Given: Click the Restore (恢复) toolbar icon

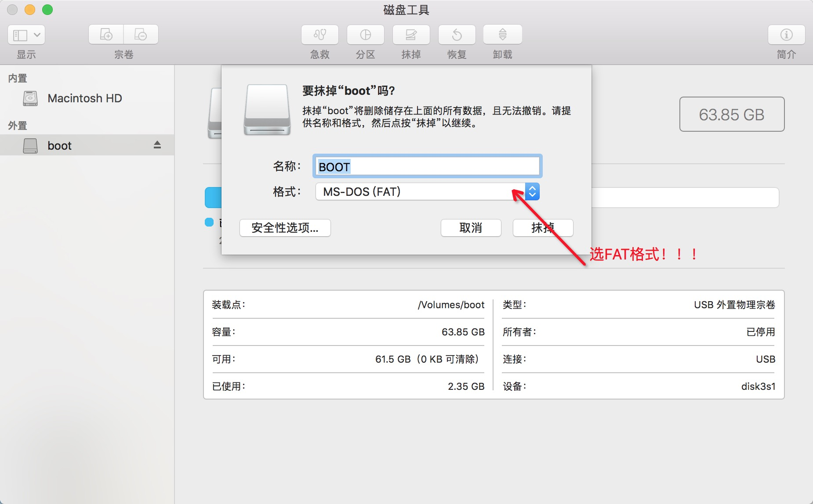Looking at the screenshot, I should pyautogui.click(x=457, y=35).
